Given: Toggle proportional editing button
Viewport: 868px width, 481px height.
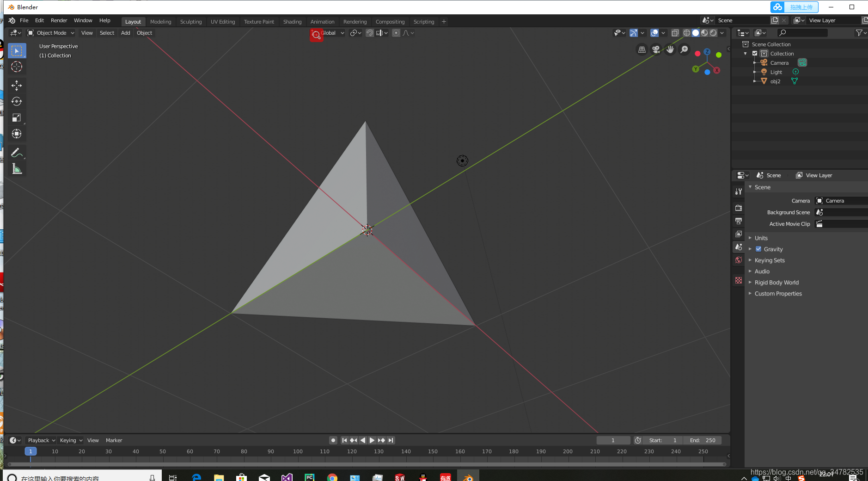Looking at the screenshot, I should coord(396,33).
